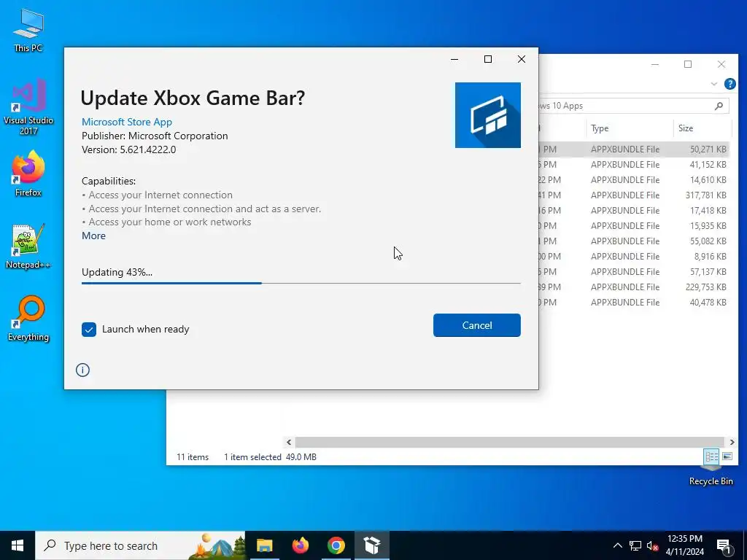Image resolution: width=747 pixels, height=560 pixels.
Task: Open muted volume tray icon
Action: pyautogui.click(x=652, y=545)
